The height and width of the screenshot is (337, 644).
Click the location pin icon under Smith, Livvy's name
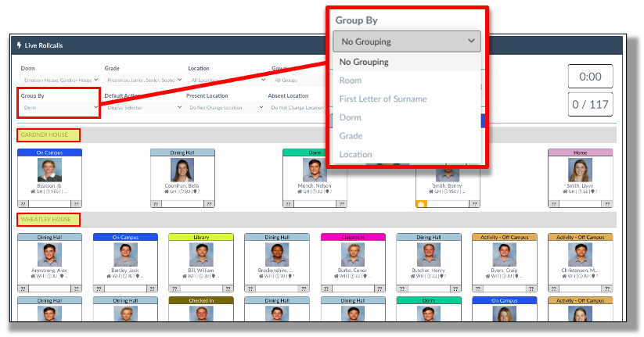click(x=592, y=192)
